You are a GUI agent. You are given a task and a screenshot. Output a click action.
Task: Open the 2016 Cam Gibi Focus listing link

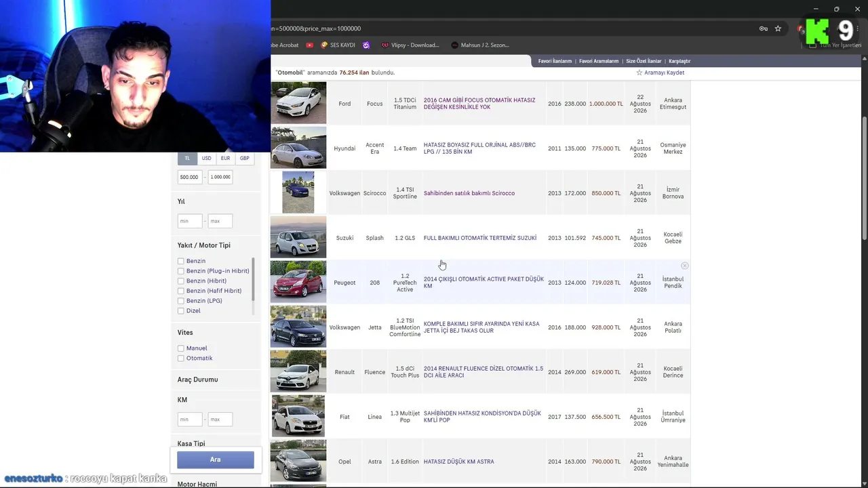[479, 104]
